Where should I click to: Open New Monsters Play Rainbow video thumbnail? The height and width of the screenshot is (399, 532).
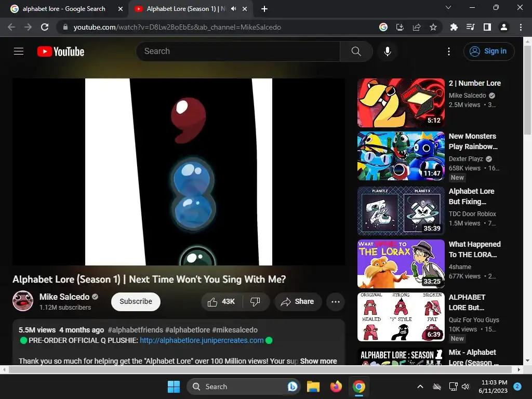[401, 156]
